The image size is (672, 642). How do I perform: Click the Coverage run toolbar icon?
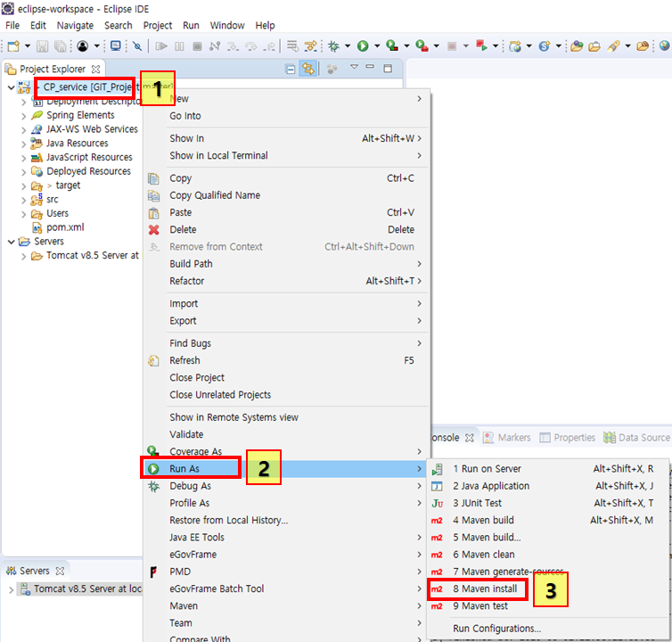point(392,45)
